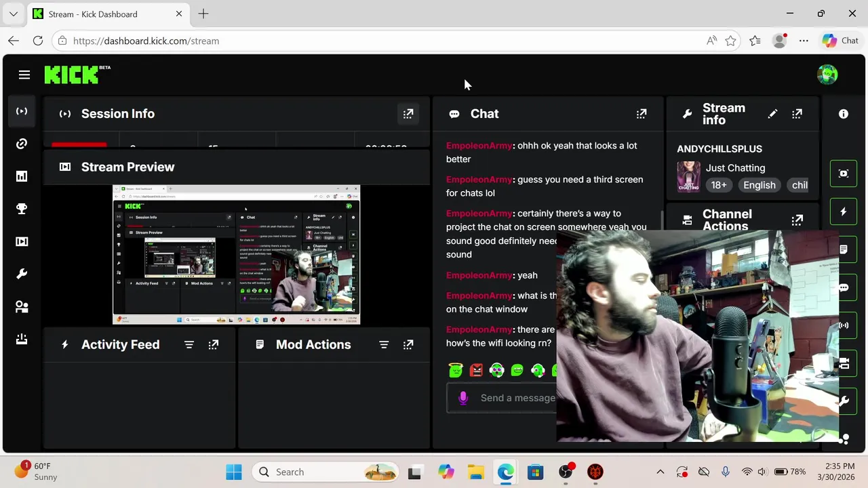868x488 pixels.
Task: Refresh the dashboard page
Action: (38, 41)
